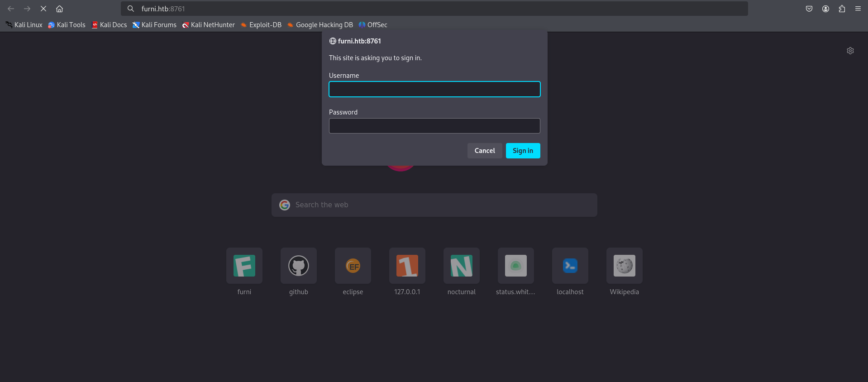The image size is (868, 382).
Task: Open the Kali Tools bookmark
Action: click(x=67, y=25)
